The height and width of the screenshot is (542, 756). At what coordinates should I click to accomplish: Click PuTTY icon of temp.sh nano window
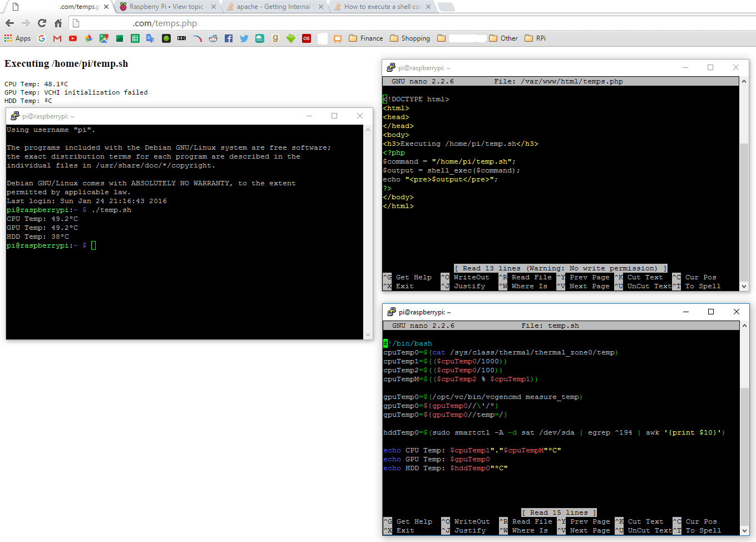tap(392, 312)
